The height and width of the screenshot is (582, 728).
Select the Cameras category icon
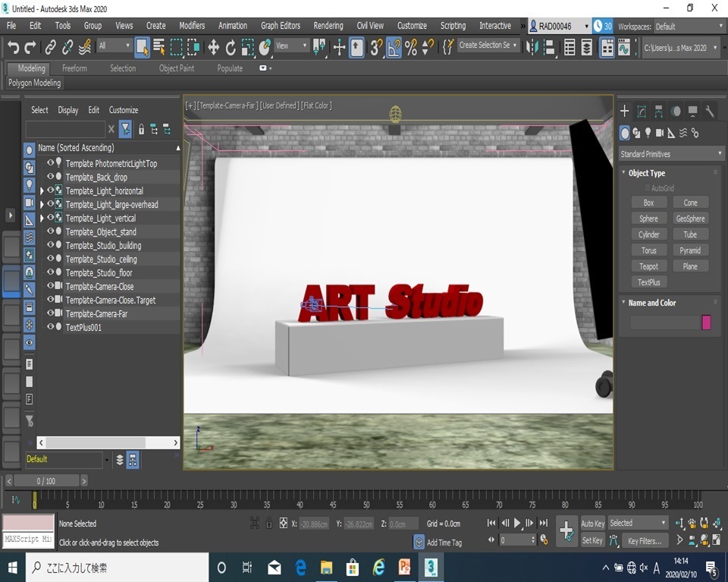[x=660, y=134]
